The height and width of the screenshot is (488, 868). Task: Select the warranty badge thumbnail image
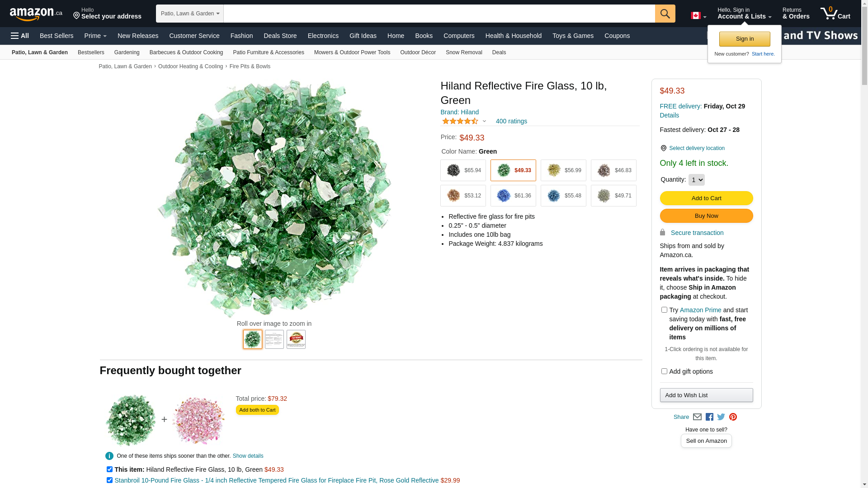click(296, 339)
